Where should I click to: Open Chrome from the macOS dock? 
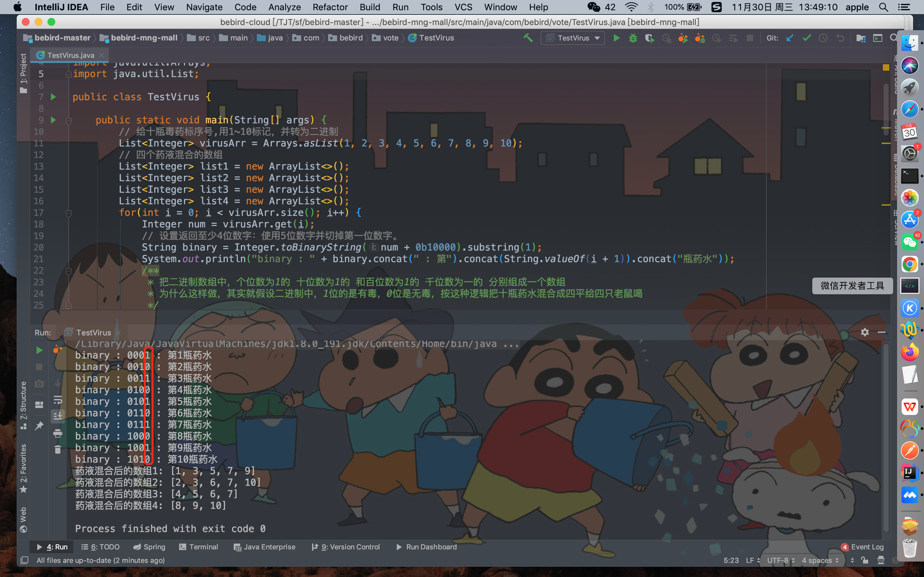tap(910, 264)
